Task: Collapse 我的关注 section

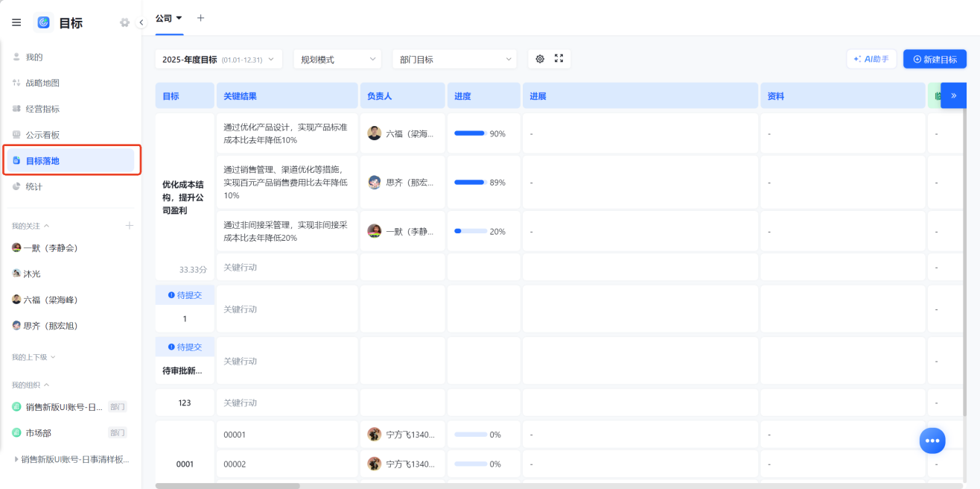Action: click(x=31, y=225)
